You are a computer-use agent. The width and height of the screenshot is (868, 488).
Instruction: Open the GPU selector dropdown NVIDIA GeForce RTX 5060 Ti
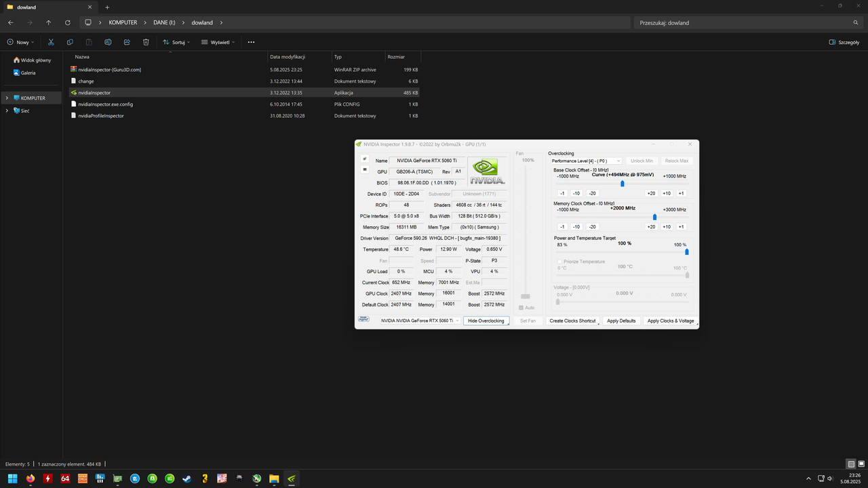click(x=420, y=321)
